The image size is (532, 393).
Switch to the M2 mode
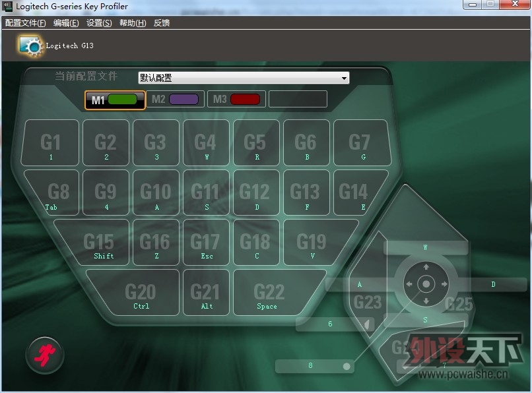click(176, 99)
